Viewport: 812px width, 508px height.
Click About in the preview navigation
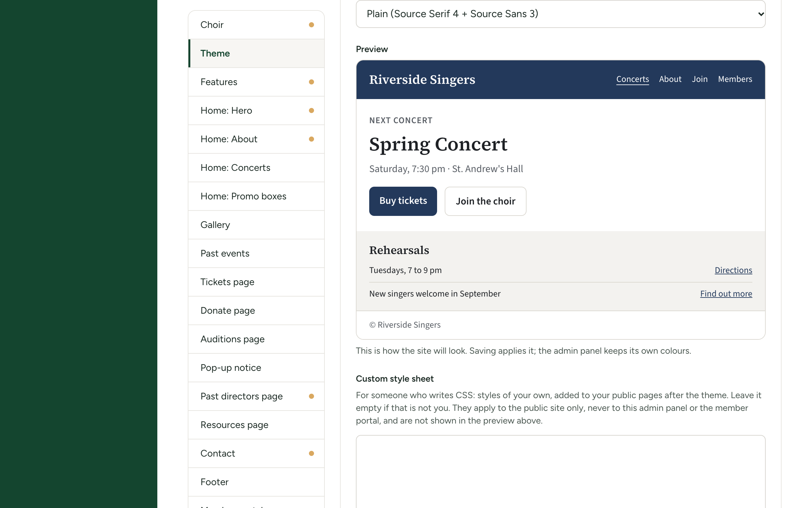[670, 79]
